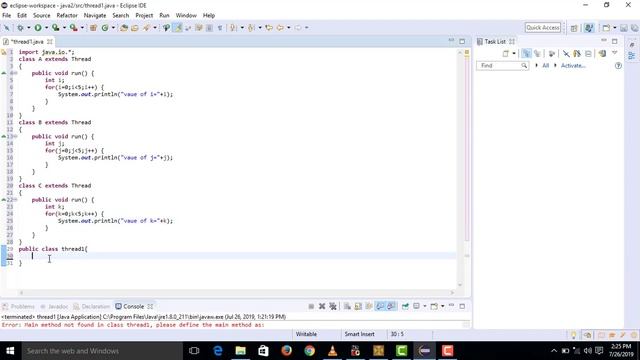Open dropdown next to the Debug icon

(29, 28)
